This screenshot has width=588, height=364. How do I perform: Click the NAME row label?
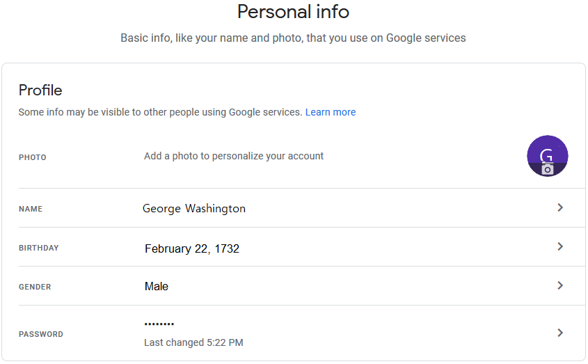[31, 209]
